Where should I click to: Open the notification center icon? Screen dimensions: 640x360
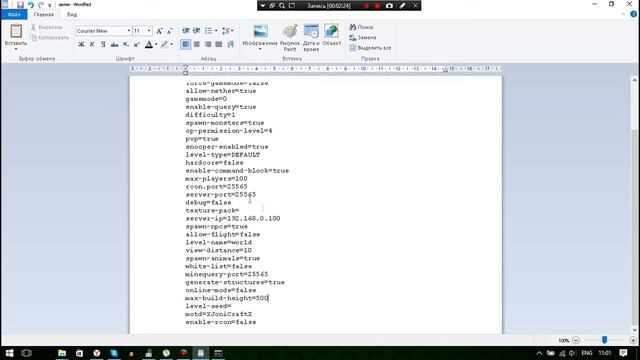coord(623,353)
